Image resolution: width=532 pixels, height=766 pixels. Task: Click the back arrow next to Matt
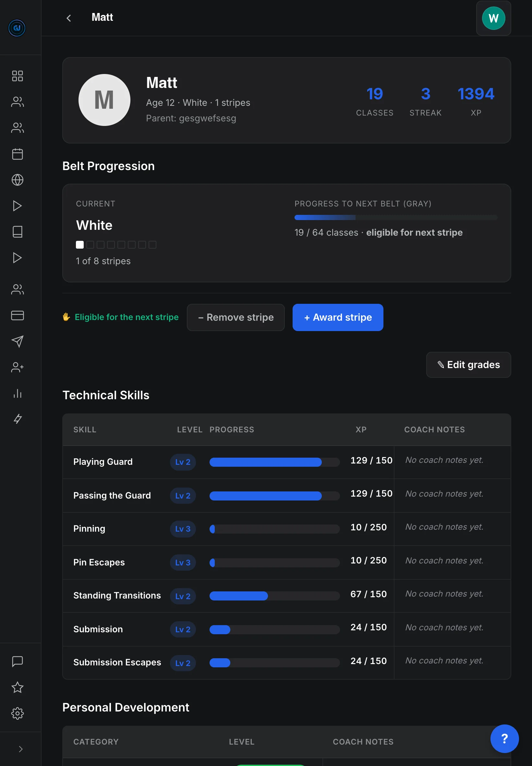click(x=69, y=18)
